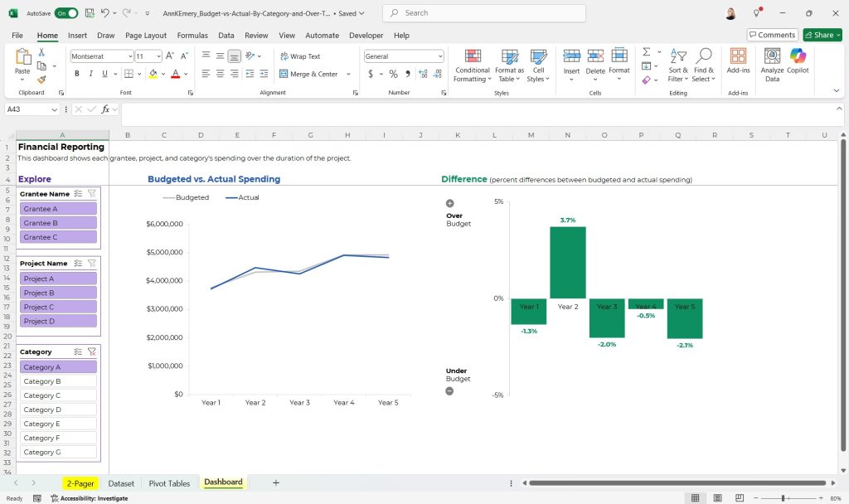Click the Copy icon in Clipboard group
Screen dimensions: 849x504
tap(41, 66)
